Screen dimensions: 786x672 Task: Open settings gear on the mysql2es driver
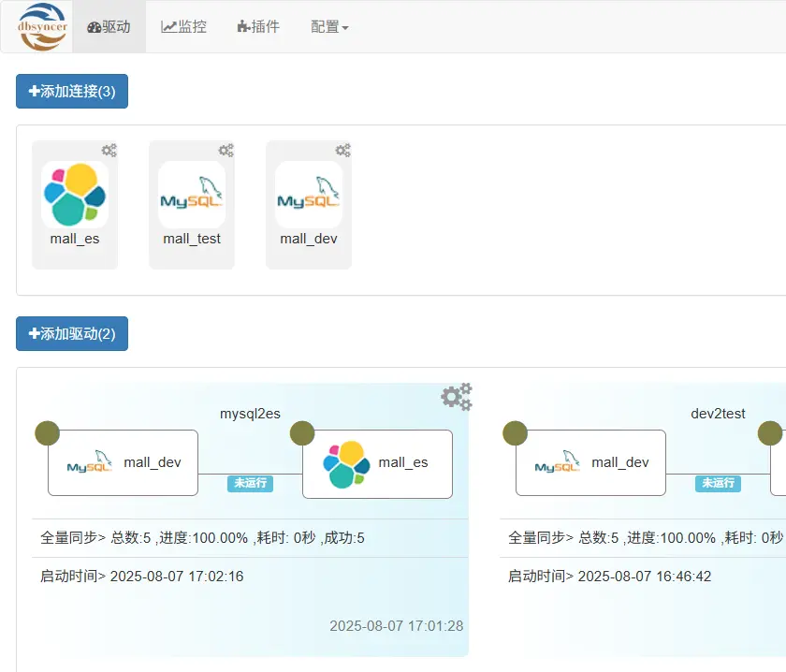click(x=456, y=396)
